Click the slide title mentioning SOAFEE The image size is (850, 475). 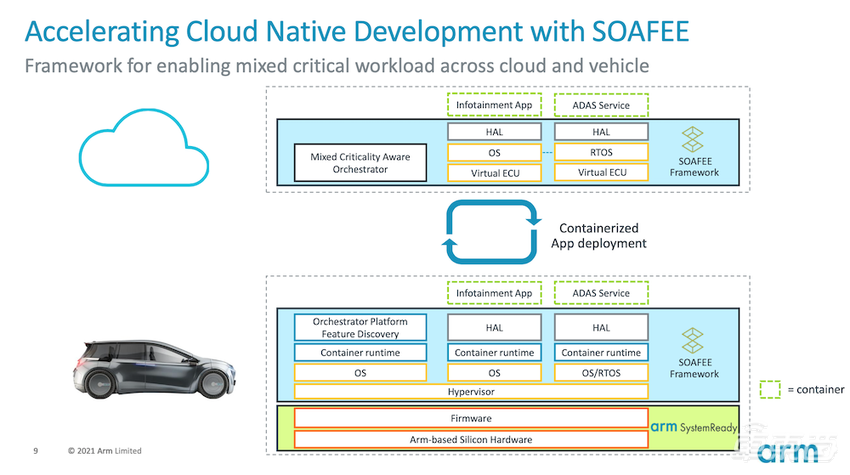pos(355,30)
